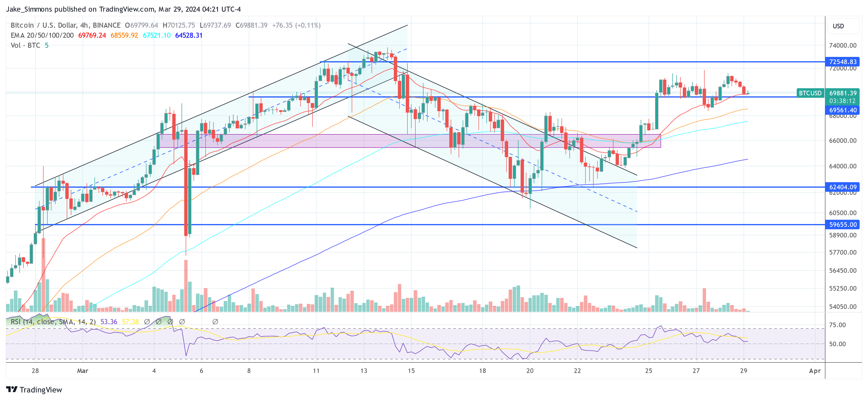The image size is (868, 400).
Task: Click the 28 date label on time axis
Action: [x=35, y=371]
